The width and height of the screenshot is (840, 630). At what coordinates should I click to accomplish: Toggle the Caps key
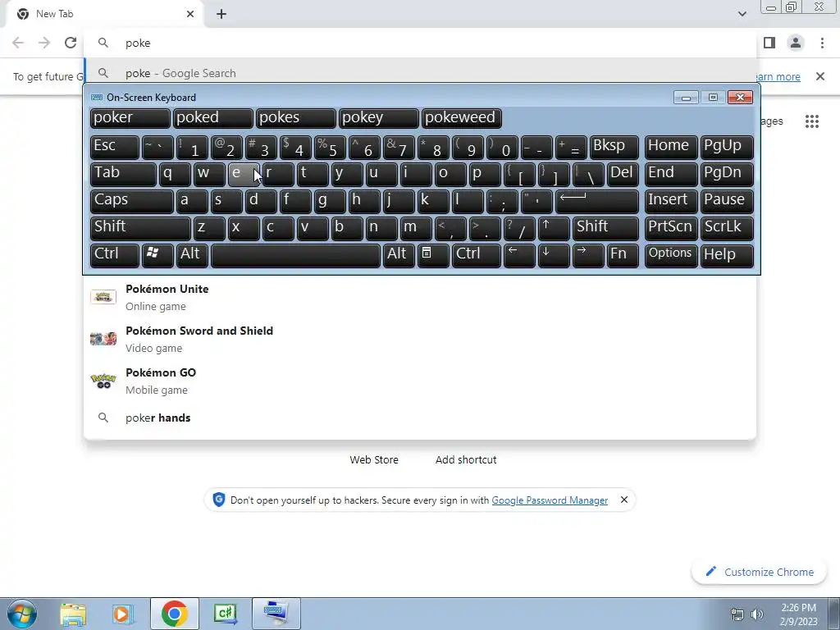132,201
